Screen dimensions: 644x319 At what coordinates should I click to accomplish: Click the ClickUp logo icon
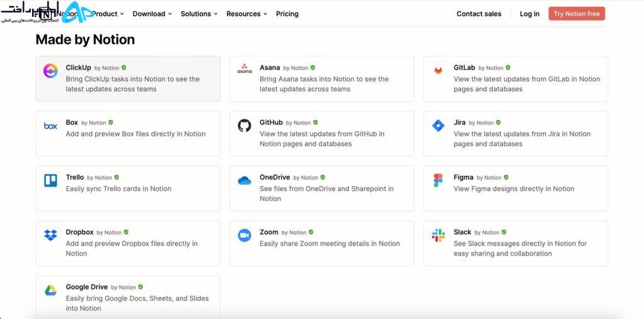50,70
